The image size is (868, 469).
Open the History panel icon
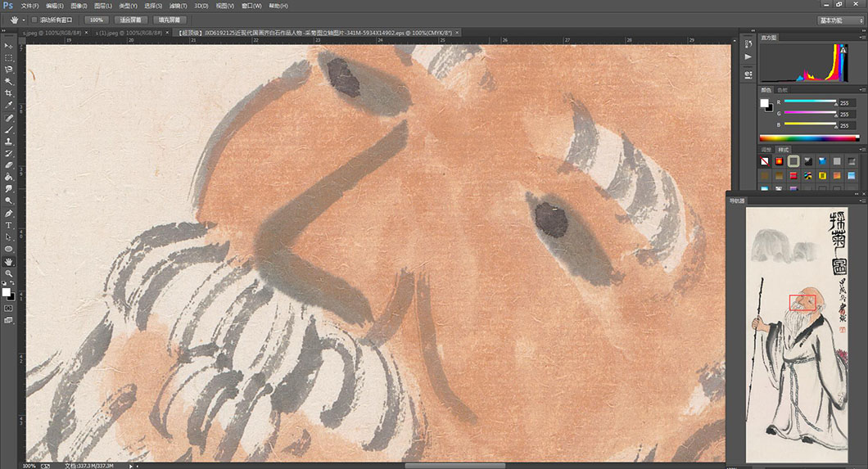click(x=748, y=44)
